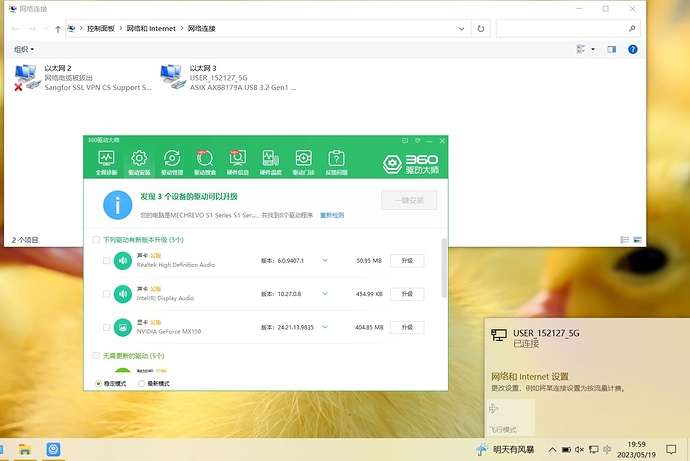The image size is (690, 461).
Task: Select the 最新模式 radio button
Action: [141, 384]
